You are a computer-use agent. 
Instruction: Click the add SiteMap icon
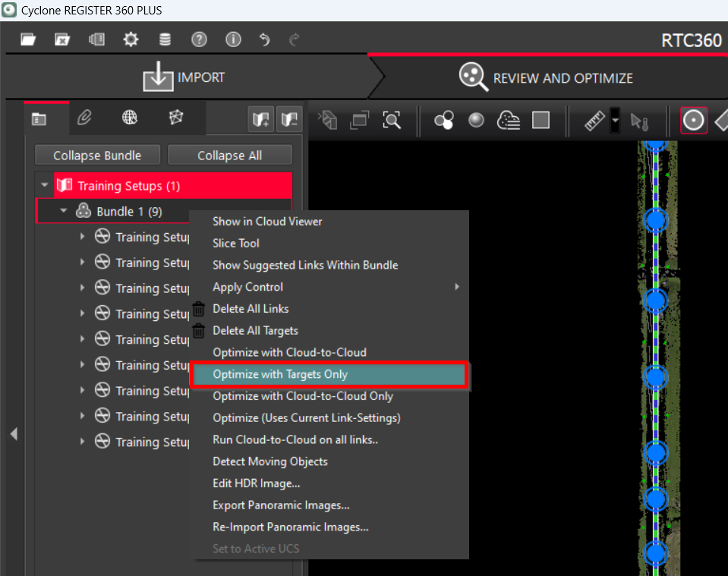[x=261, y=118]
